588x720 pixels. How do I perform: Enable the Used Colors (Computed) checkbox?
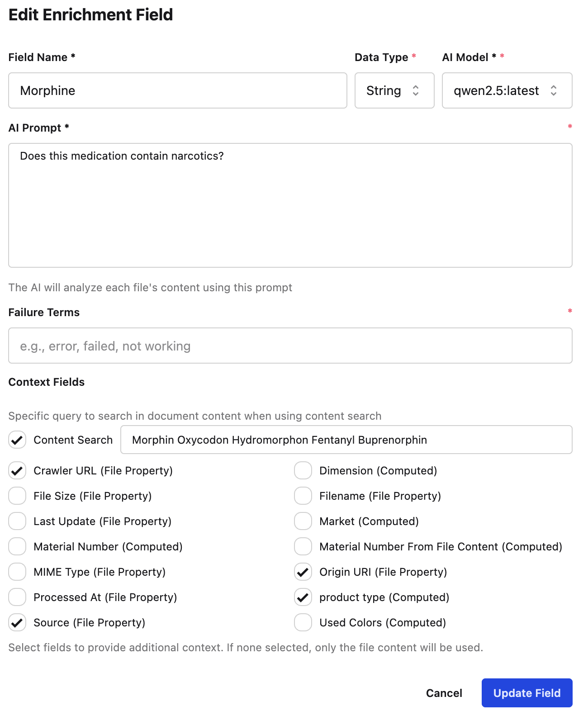point(303,622)
